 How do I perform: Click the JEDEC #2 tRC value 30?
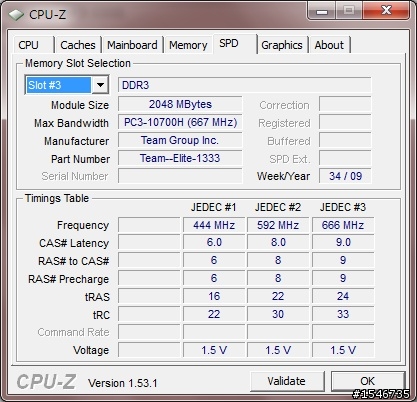pos(278,314)
